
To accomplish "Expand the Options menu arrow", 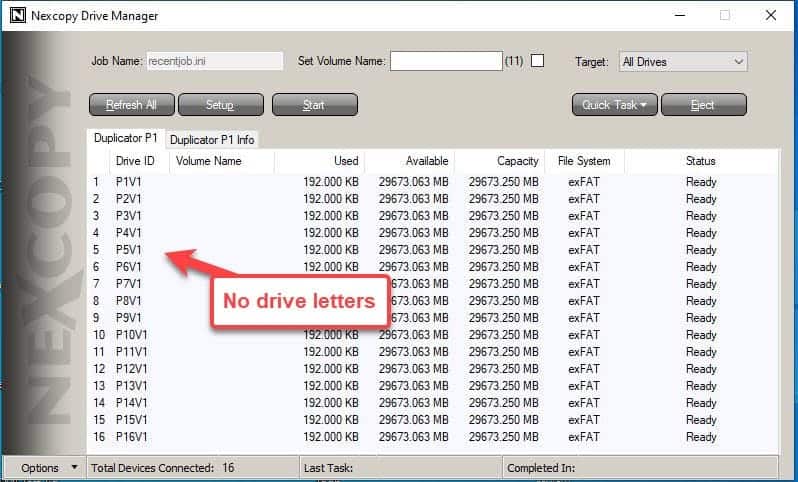I will pos(74,467).
